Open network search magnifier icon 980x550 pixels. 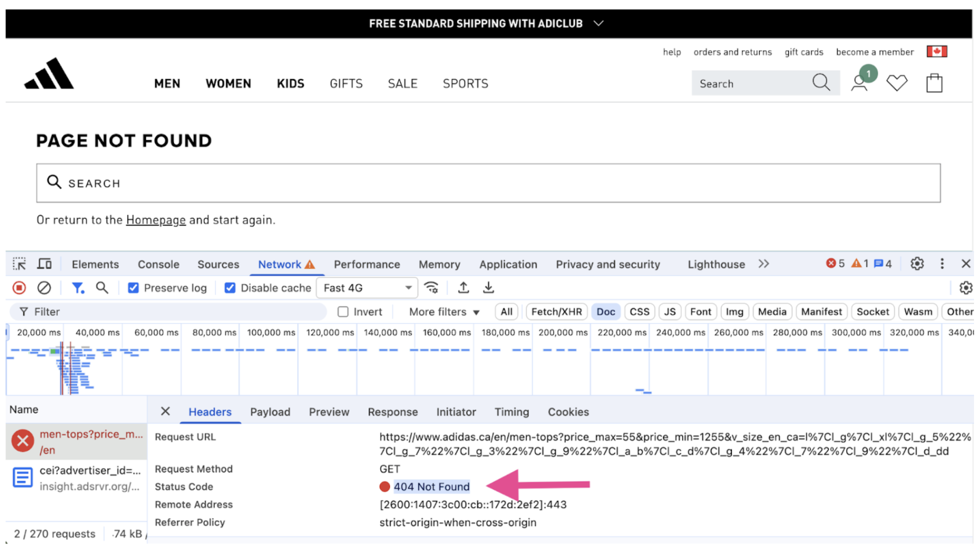pos(102,288)
